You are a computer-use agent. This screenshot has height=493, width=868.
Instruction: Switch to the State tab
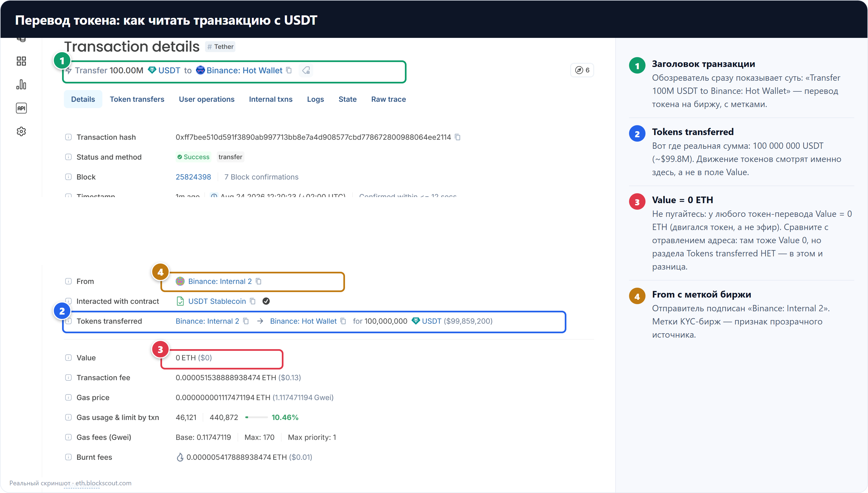[347, 100]
